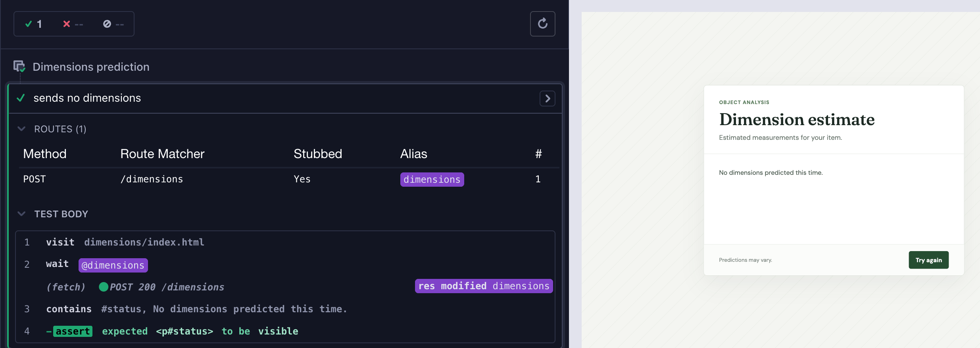Click the 'Alias' column header
This screenshot has width=980, height=348.
(413, 154)
